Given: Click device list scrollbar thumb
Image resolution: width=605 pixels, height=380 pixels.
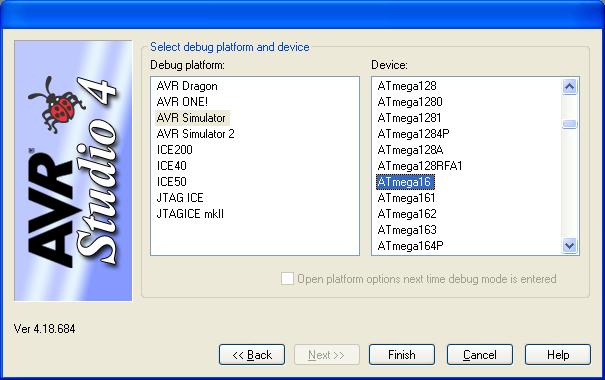Looking at the screenshot, I should tap(570, 124).
